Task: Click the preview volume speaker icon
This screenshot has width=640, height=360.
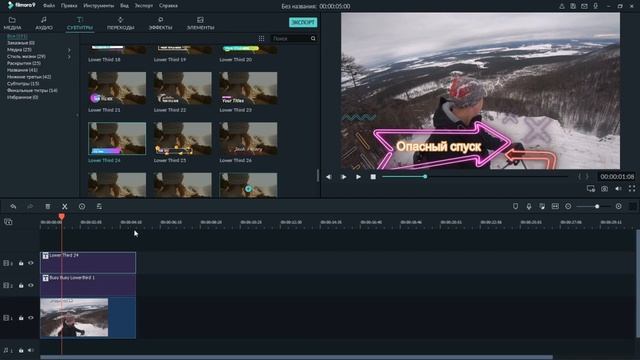Action: (x=618, y=189)
